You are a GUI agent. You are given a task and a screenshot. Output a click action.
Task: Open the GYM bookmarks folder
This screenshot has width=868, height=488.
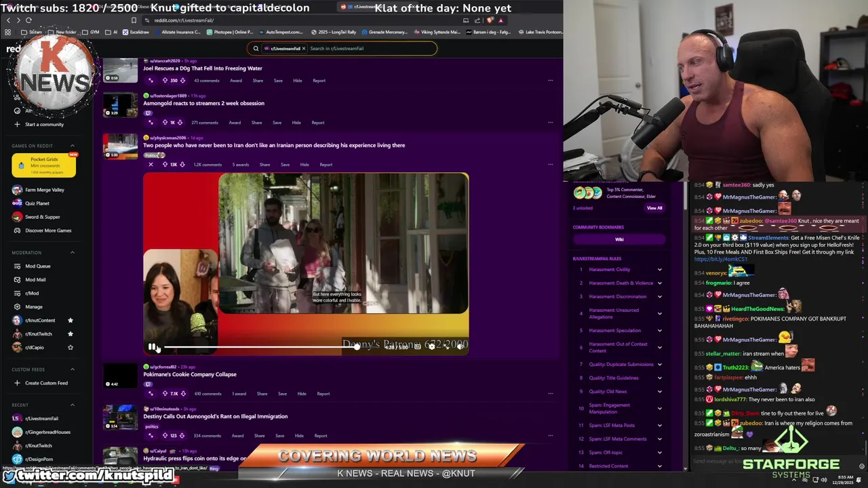91,32
